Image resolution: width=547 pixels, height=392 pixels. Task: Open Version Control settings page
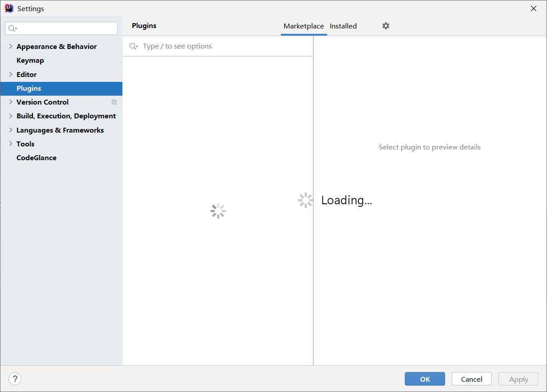[43, 102]
